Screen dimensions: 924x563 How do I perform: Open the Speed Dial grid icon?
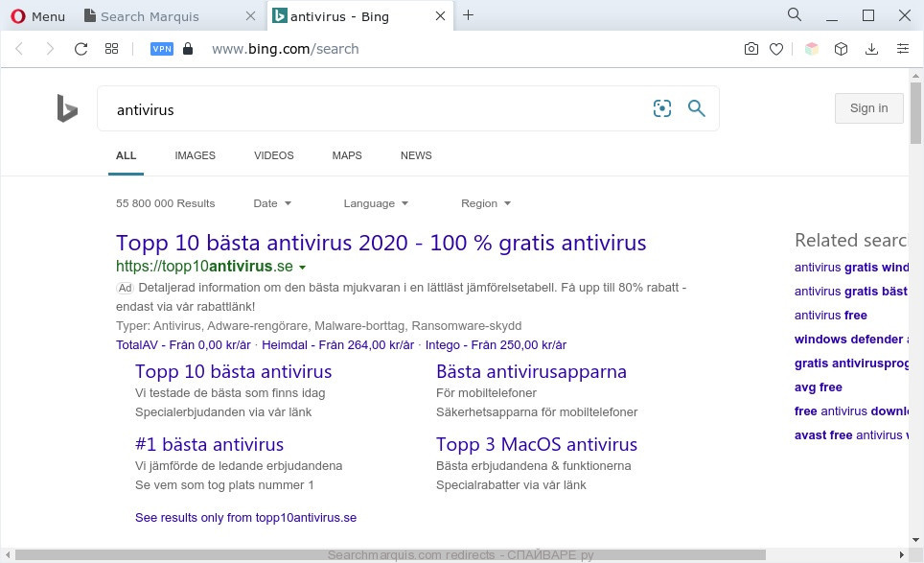coord(111,49)
